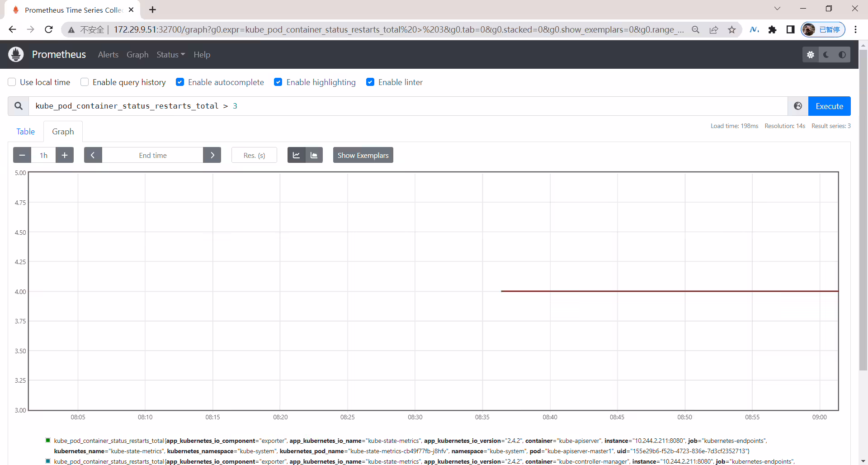The height and width of the screenshot is (465, 868).
Task: Click the magnifier icon beside the query
Action: click(x=19, y=106)
